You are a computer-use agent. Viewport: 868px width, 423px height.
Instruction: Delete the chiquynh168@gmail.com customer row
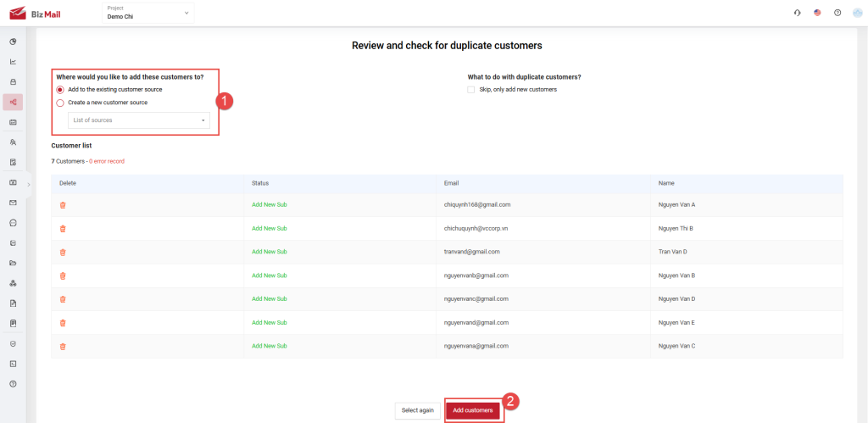tap(63, 204)
